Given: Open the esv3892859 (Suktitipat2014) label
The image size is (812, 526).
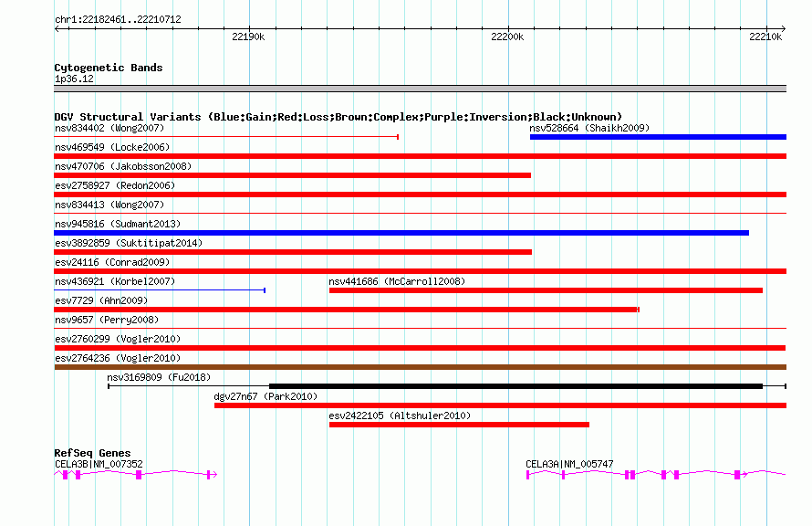Looking at the screenshot, I should [x=129, y=243].
